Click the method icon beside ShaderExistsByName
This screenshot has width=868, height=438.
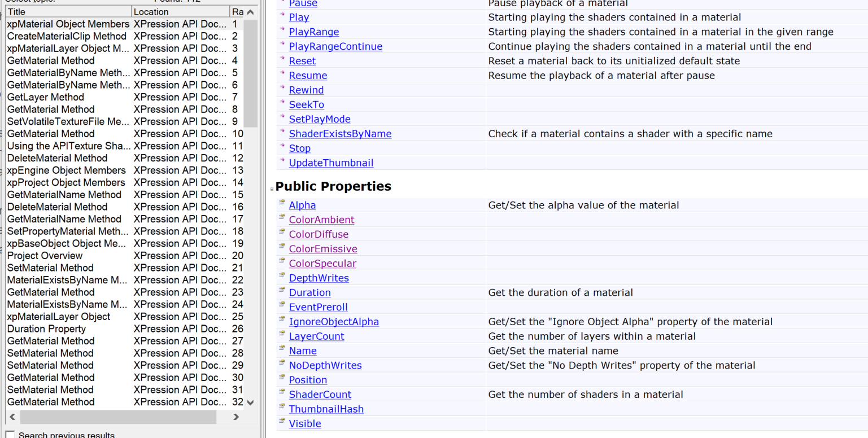(x=282, y=132)
